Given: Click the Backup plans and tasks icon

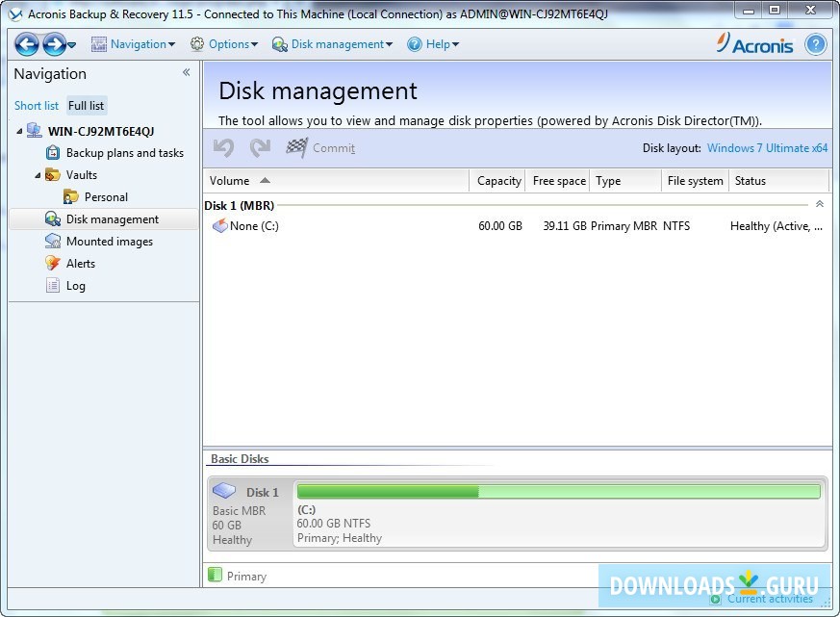Looking at the screenshot, I should point(55,152).
